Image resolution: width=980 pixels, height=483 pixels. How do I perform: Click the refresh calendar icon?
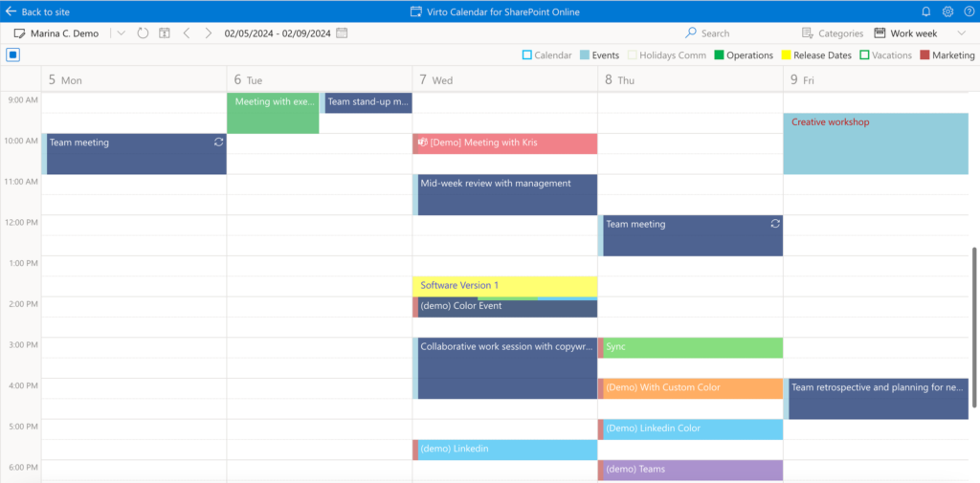click(144, 33)
